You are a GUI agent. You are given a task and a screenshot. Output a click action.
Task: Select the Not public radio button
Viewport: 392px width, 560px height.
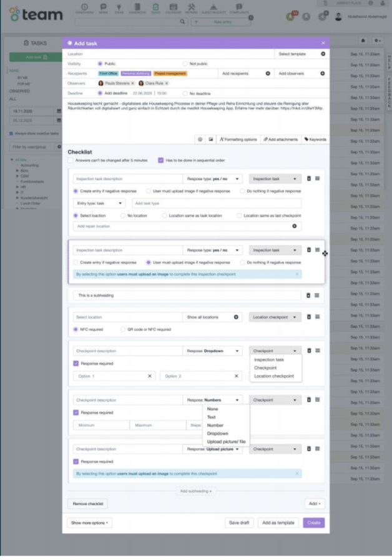click(185, 64)
